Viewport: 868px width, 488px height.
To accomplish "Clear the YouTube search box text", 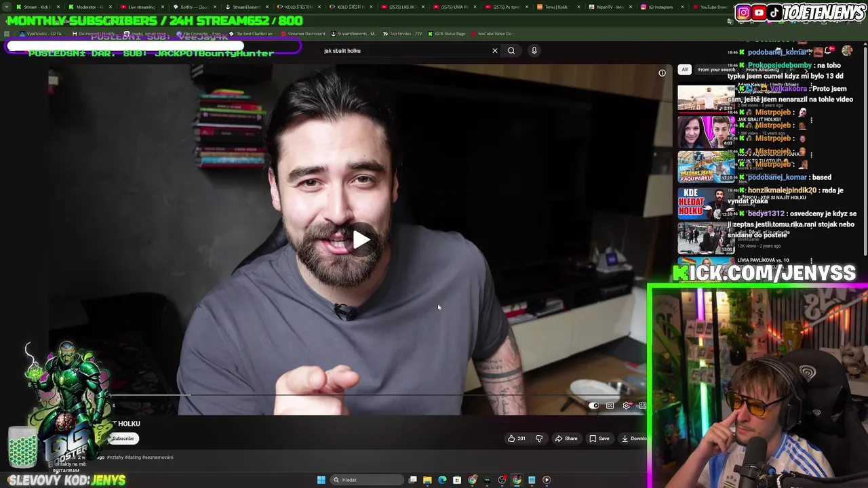I will pos(495,50).
